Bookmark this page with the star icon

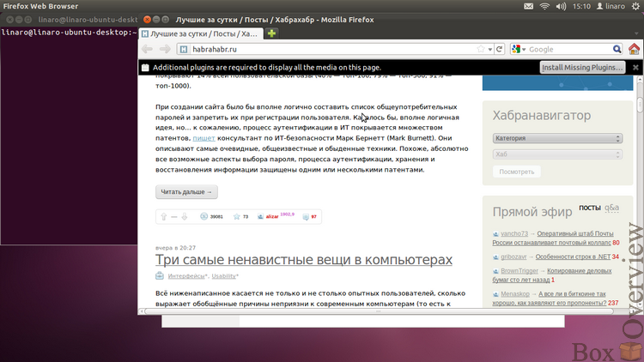tap(481, 49)
